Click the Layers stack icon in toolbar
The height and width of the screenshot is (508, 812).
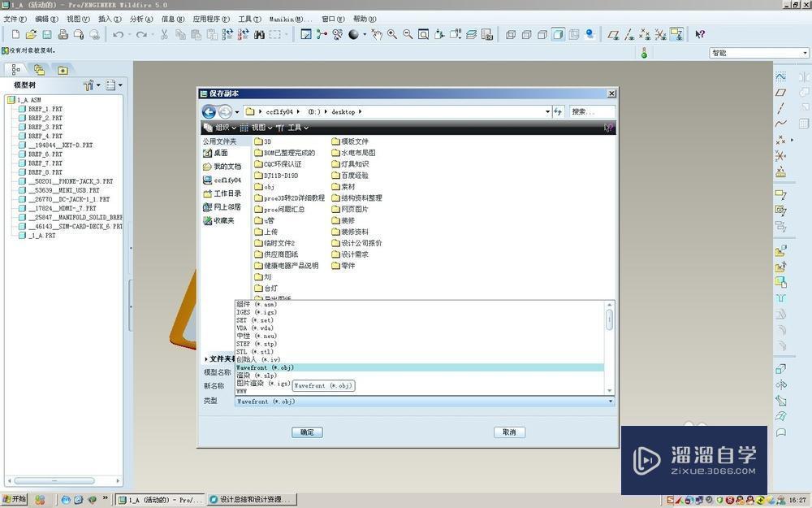tap(471, 34)
